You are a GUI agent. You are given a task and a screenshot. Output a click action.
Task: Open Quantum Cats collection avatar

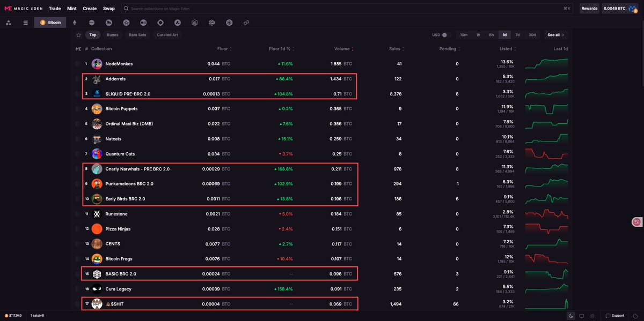point(97,154)
